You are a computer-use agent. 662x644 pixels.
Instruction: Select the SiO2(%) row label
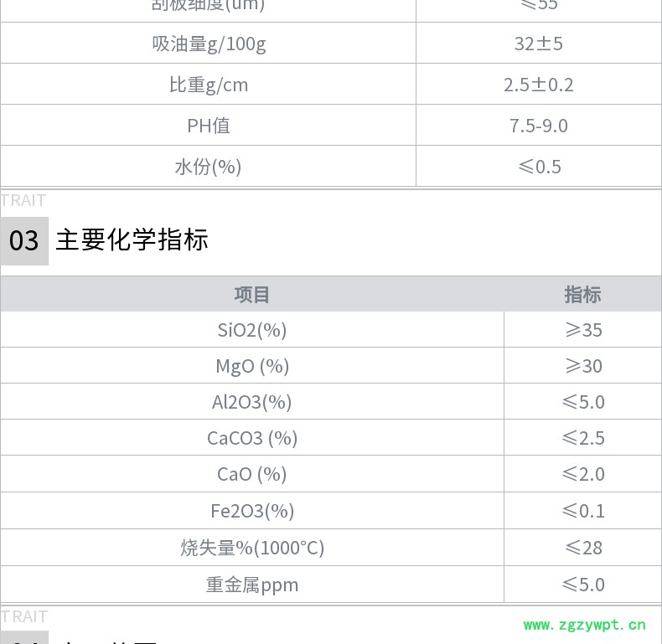[x=251, y=330]
